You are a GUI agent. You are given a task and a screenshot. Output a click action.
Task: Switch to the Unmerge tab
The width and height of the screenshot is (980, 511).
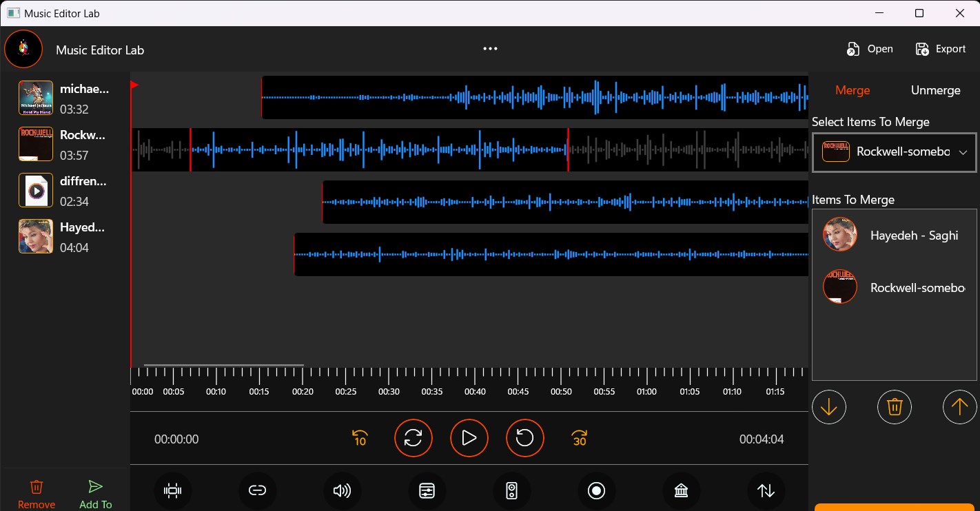coord(935,90)
